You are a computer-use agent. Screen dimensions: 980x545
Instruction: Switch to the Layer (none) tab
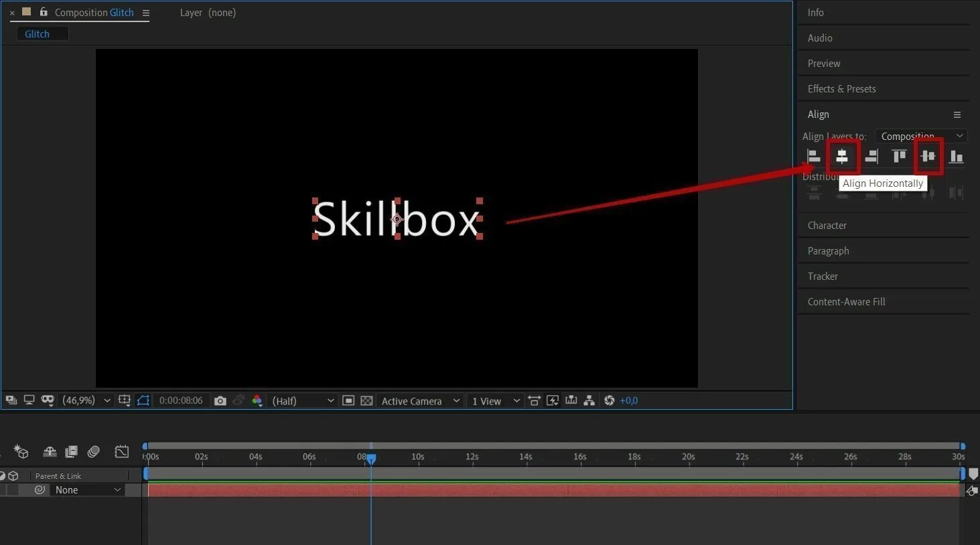click(x=208, y=13)
